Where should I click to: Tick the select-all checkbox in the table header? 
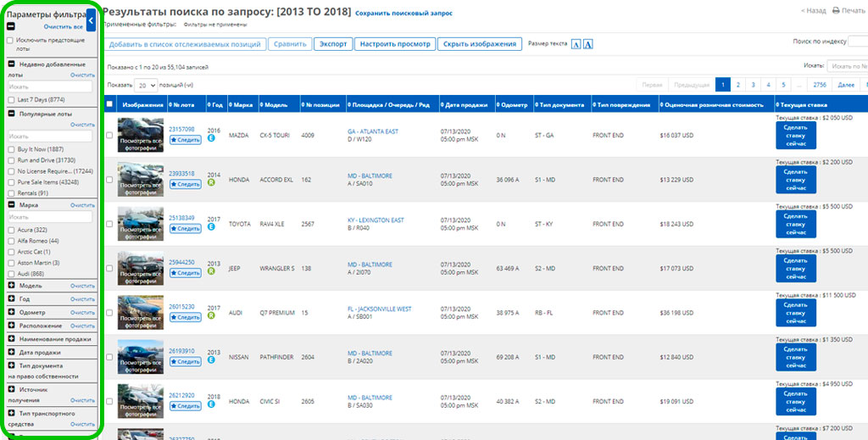pos(109,104)
